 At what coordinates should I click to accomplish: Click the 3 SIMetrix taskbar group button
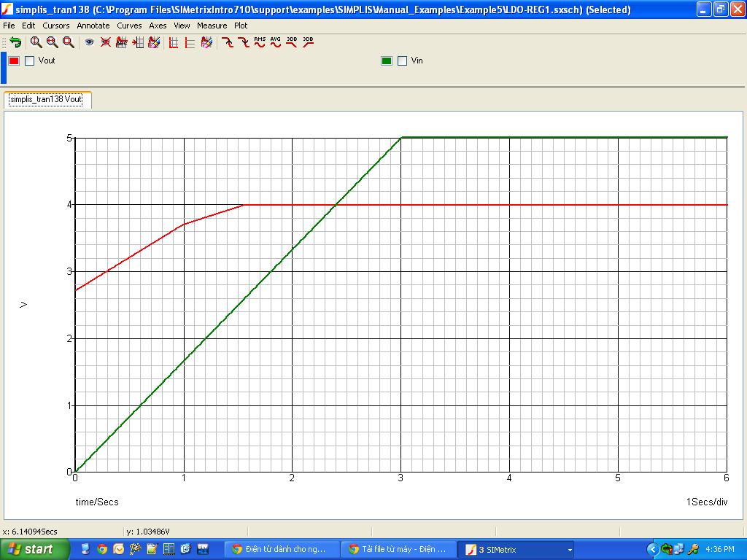coord(516,549)
